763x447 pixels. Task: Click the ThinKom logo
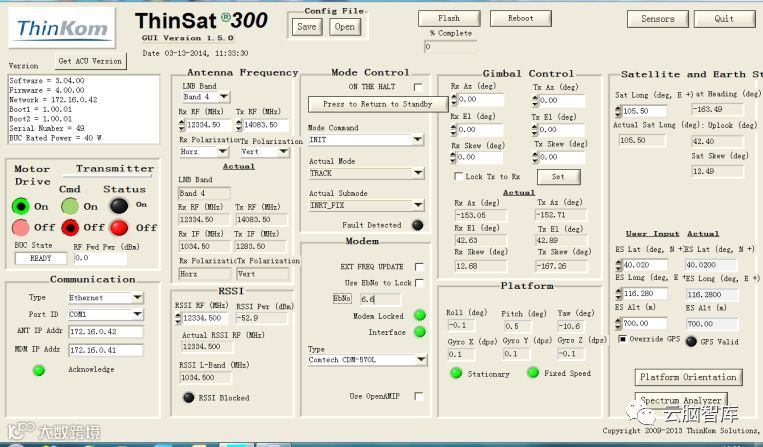62,28
